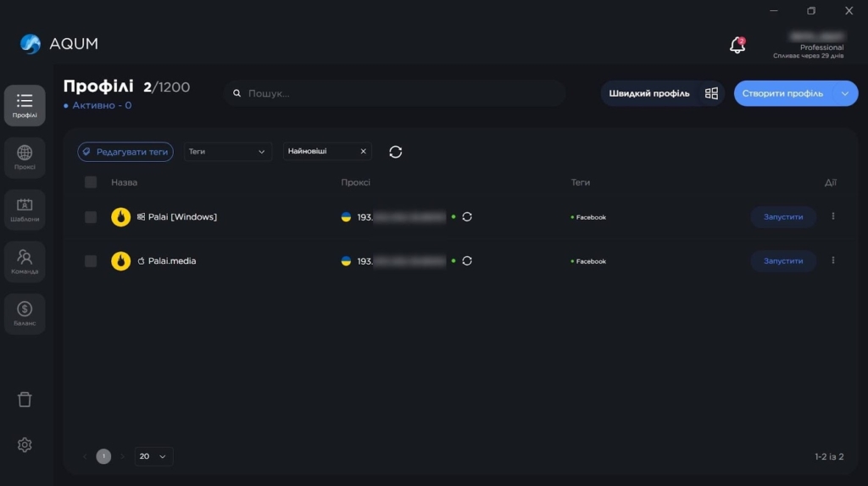Viewport: 868px width, 486px height.
Task: Refresh proxy for Palai.media profile
Action: pos(467,261)
